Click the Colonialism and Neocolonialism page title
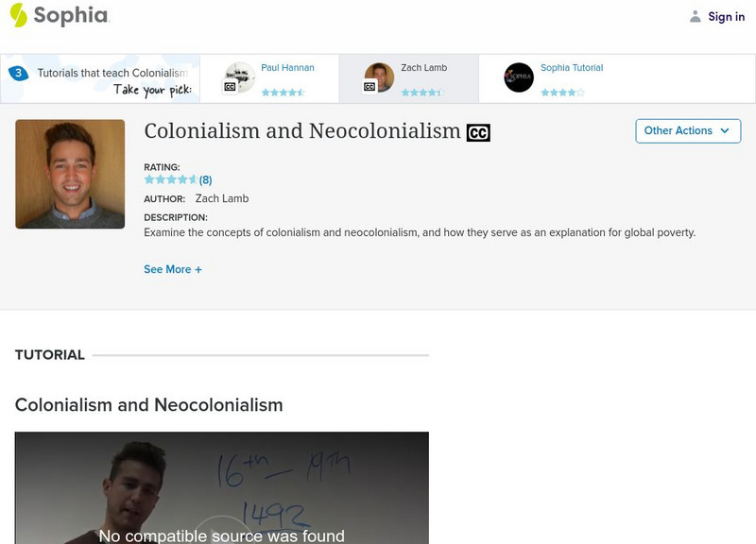Screen dimensions: 756x544 pyautogui.click(x=302, y=131)
